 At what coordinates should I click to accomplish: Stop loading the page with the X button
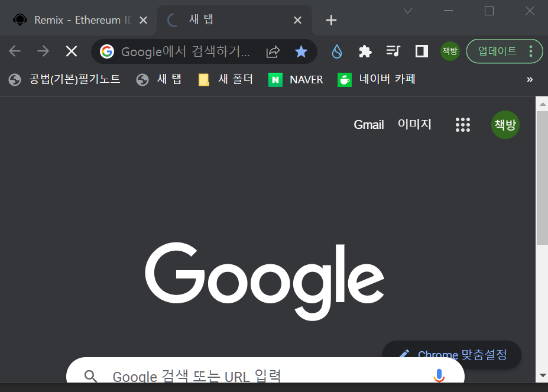coord(72,51)
